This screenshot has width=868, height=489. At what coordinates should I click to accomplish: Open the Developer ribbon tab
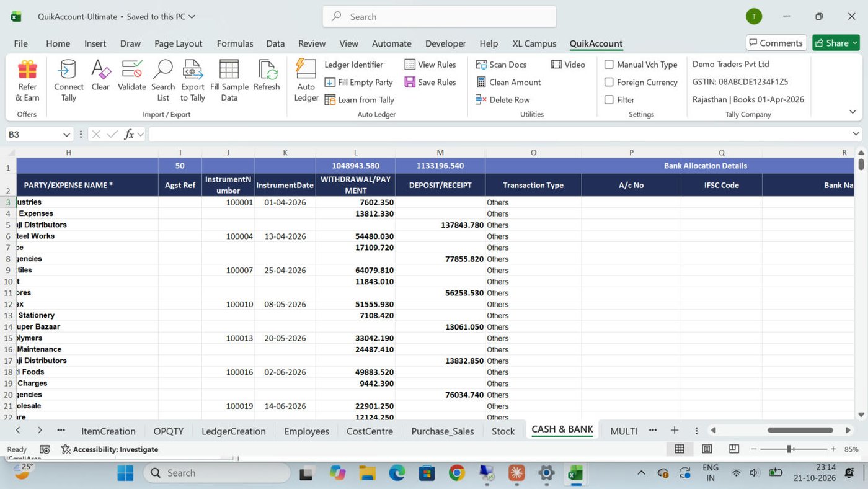click(445, 43)
